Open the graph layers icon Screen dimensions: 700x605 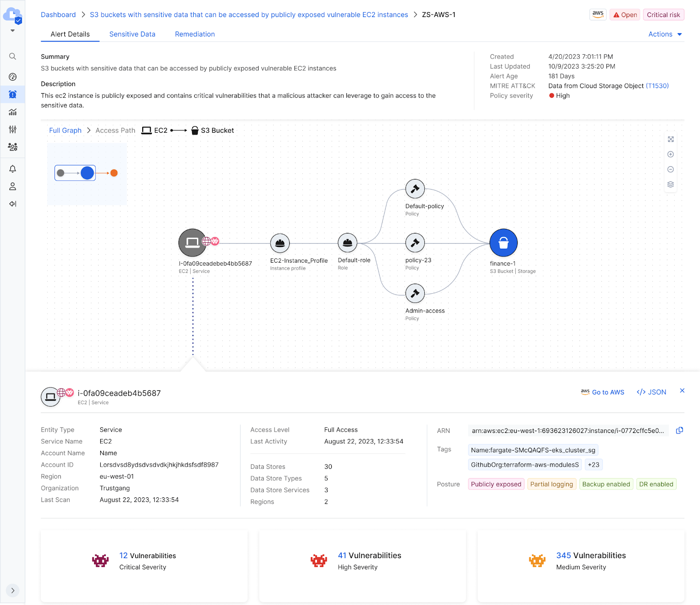670,184
